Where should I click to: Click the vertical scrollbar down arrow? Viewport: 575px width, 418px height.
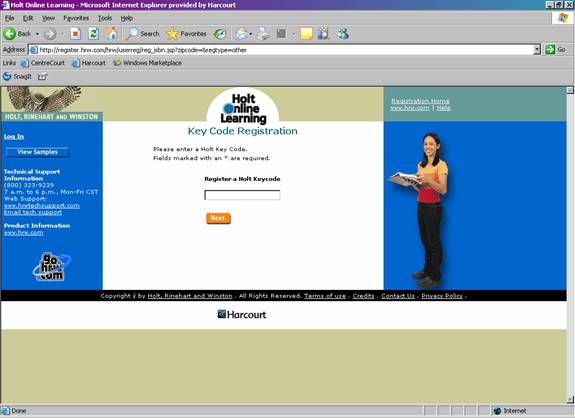[570, 400]
